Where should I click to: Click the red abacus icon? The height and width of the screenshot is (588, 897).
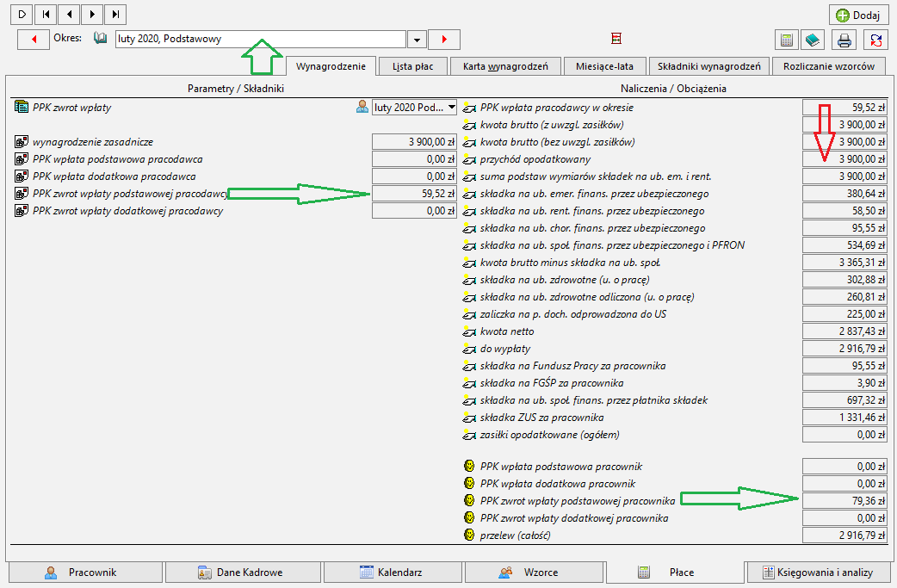[616, 39]
